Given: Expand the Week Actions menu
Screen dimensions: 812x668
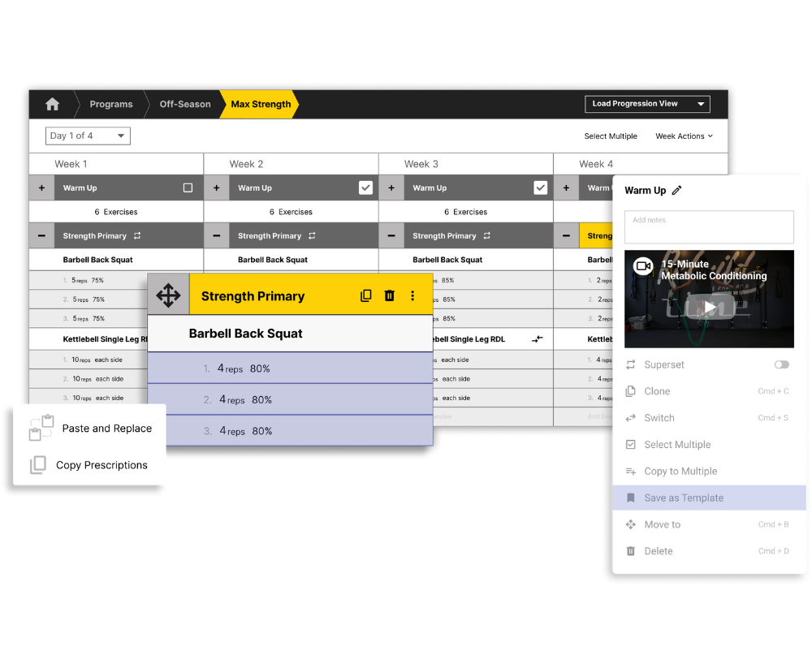Looking at the screenshot, I should 684,136.
